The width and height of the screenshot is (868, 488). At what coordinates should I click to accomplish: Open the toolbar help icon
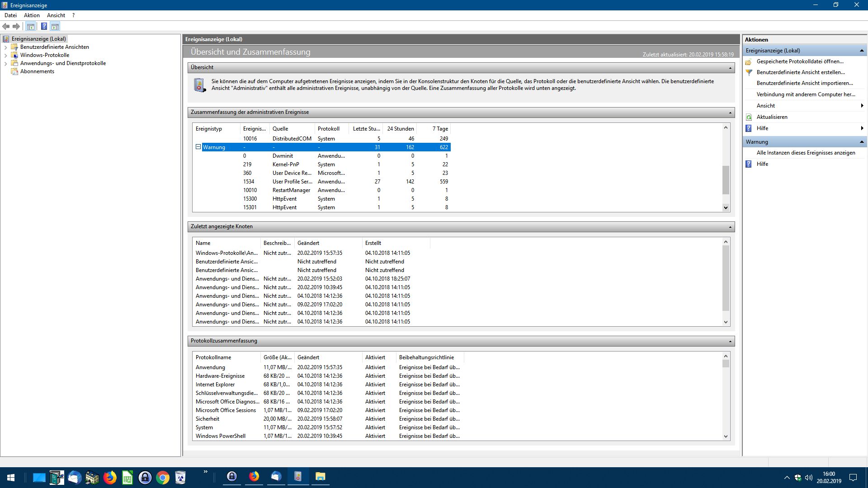point(44,27)
